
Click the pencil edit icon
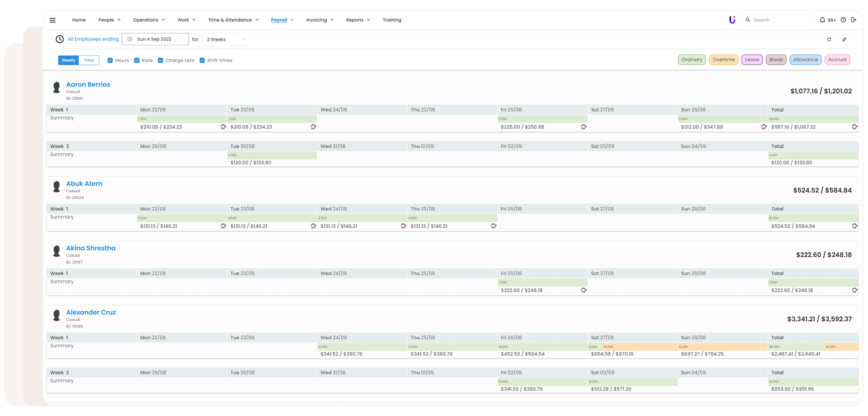pos(844,40)
